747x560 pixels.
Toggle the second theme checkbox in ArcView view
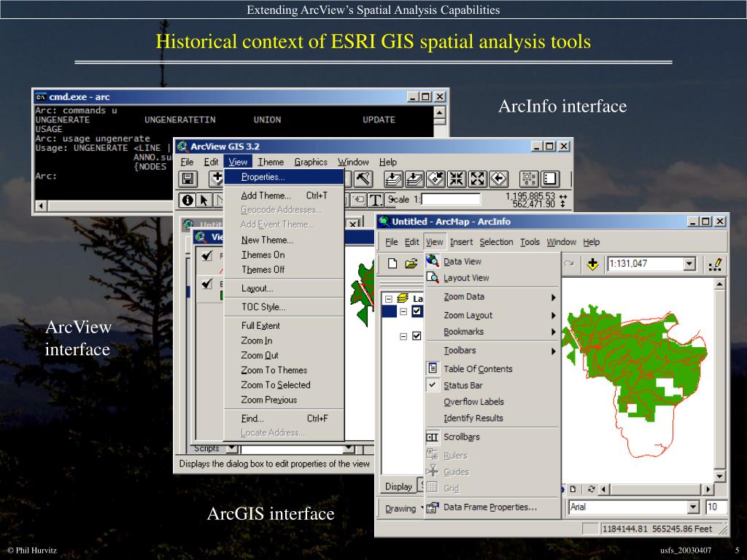coord(206,284)
